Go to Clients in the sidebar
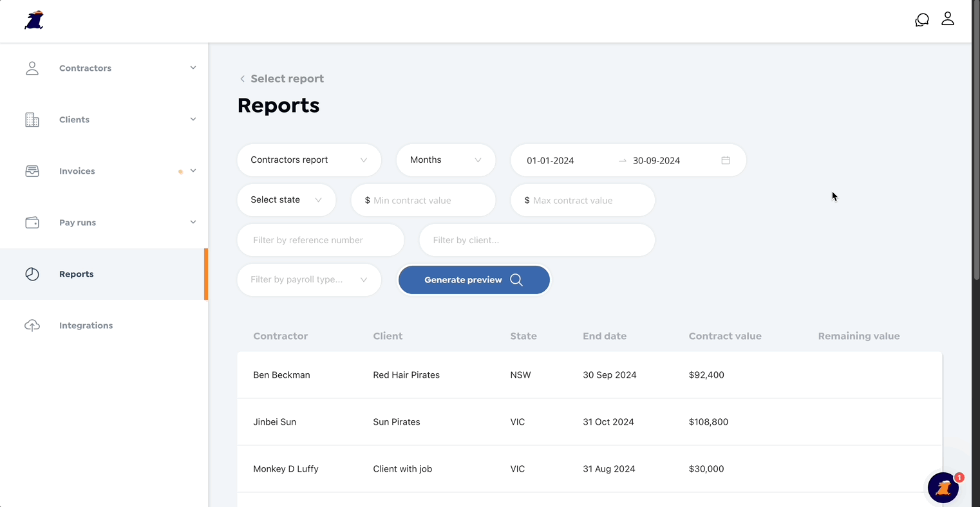 [x=74, y=120]
